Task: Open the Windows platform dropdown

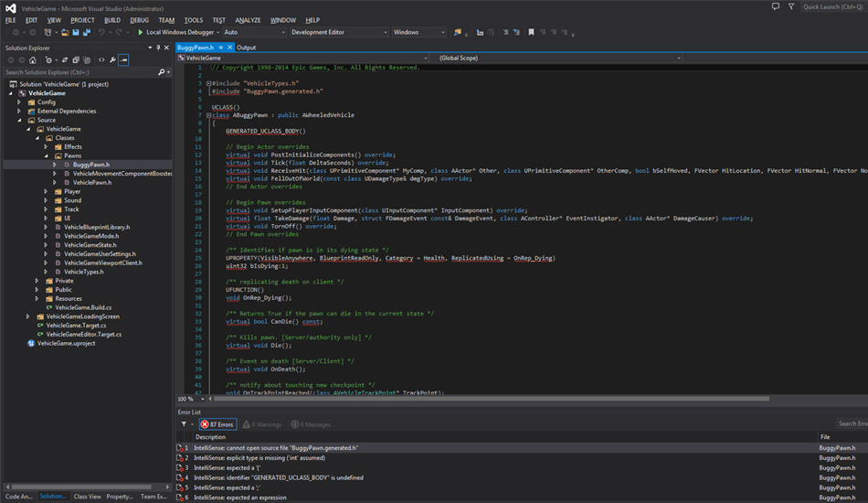Action: click(418, 32)
